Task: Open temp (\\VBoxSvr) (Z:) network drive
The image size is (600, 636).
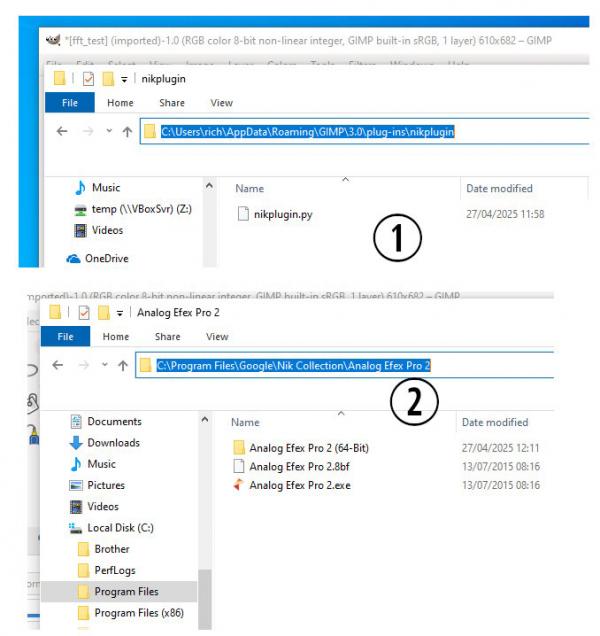Action: tap(142, 209)
